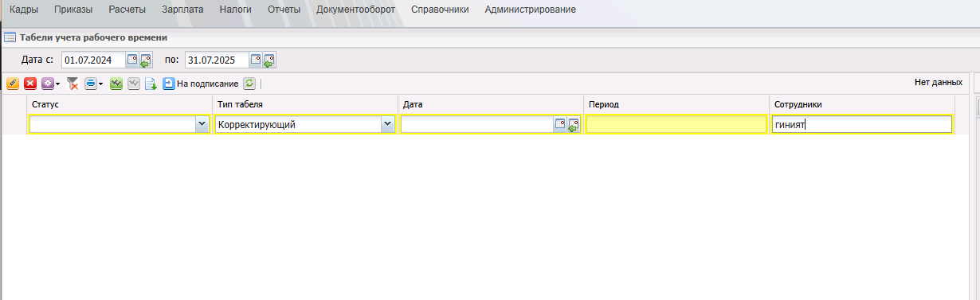The image size is (980, 300).
Task: Open the 'Кадры' menu
Action: tap(24, 10)
